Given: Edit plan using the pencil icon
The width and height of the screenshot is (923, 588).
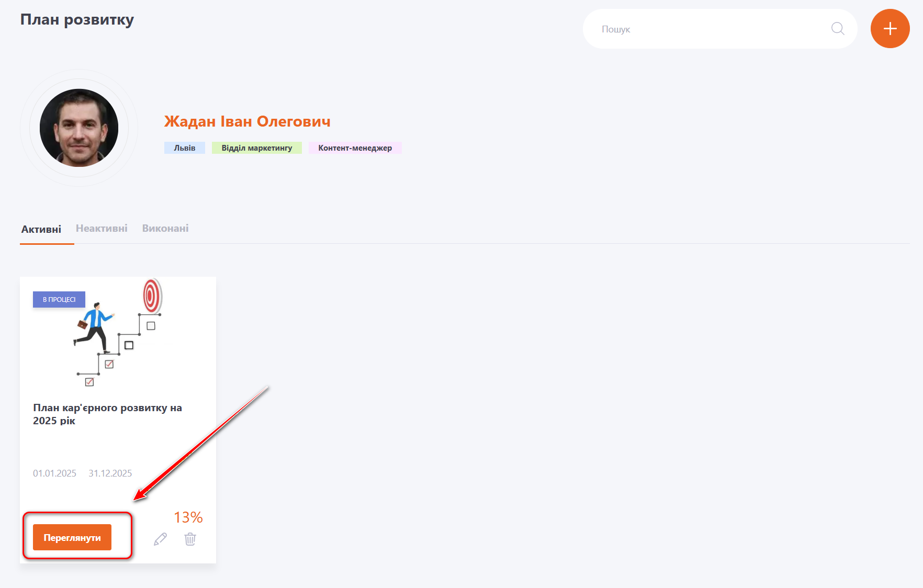Looking at the screenshot, I should point(161,539).
